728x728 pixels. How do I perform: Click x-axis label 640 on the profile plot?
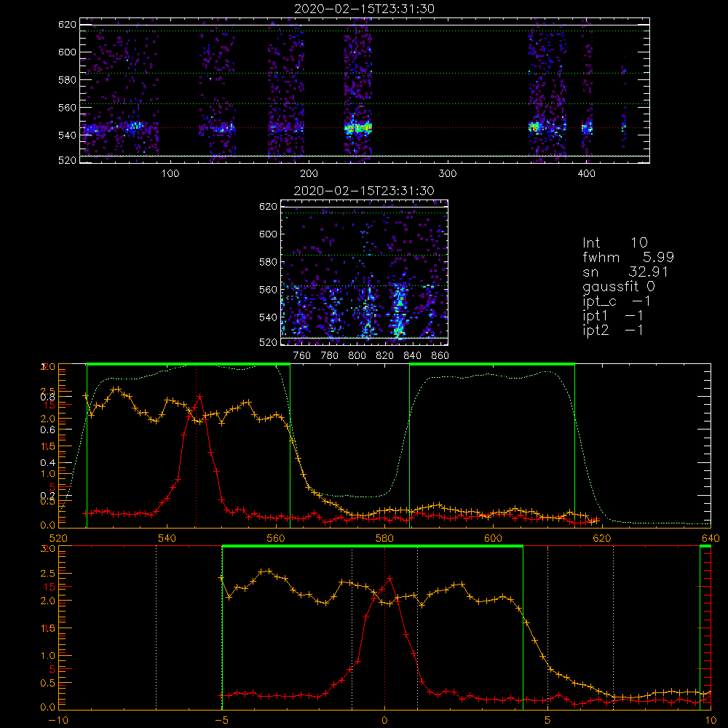coord(711,539)
